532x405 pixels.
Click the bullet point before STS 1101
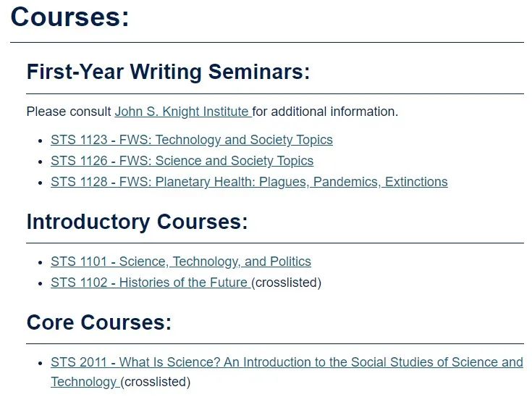41,262
